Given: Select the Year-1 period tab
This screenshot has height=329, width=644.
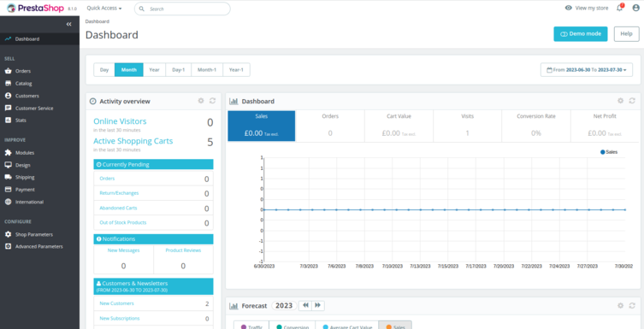Looking at the screenshot, I should 236,70.
